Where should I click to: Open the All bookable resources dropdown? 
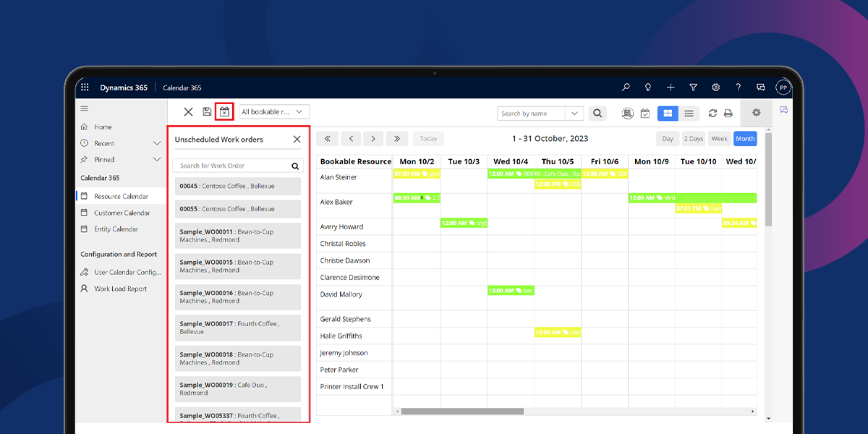274,112
